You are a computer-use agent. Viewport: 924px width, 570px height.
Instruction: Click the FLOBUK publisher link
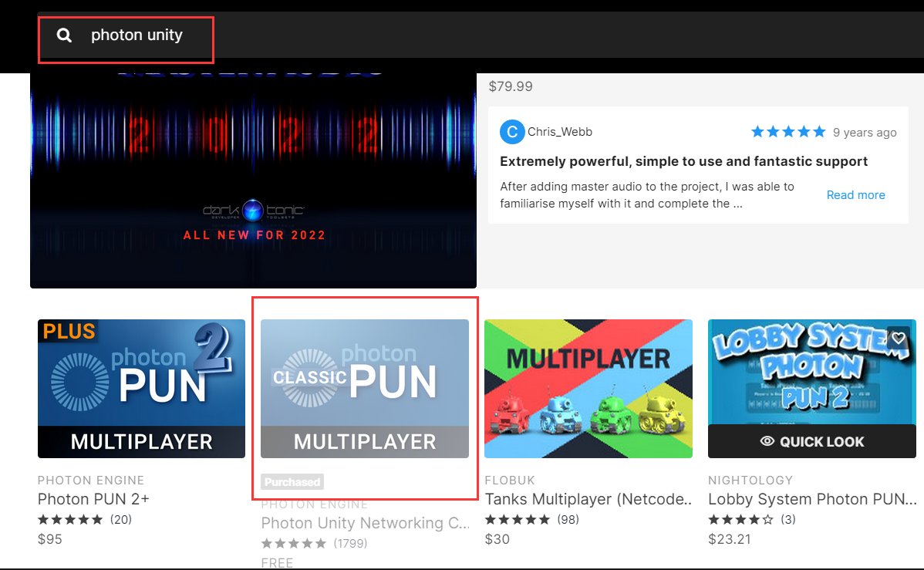point(510,481)
